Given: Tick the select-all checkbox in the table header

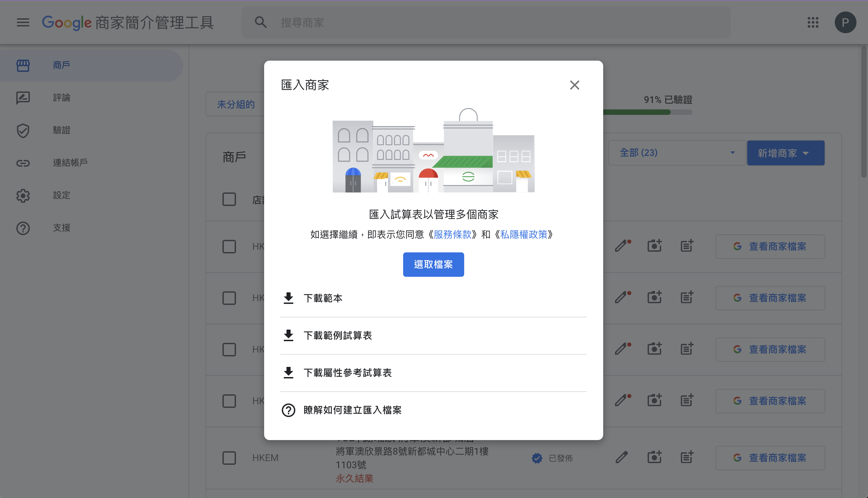Looking at the screenshot, I should point(229,200).
